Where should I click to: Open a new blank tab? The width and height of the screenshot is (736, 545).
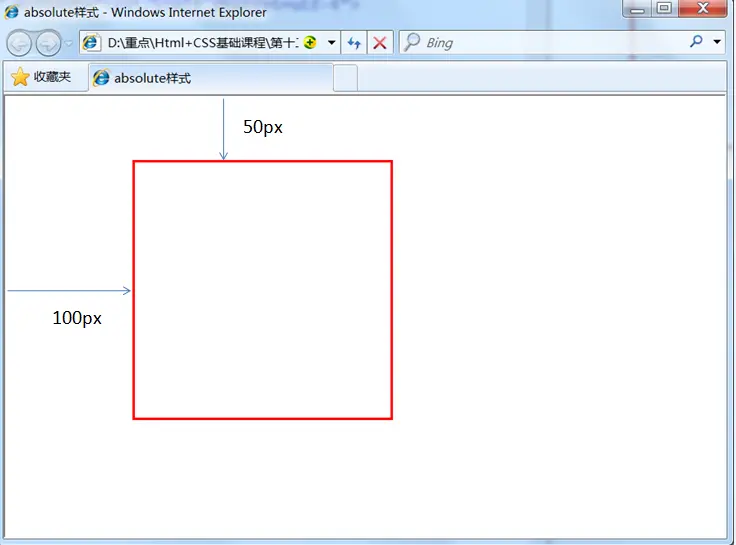tap(345, 78)
